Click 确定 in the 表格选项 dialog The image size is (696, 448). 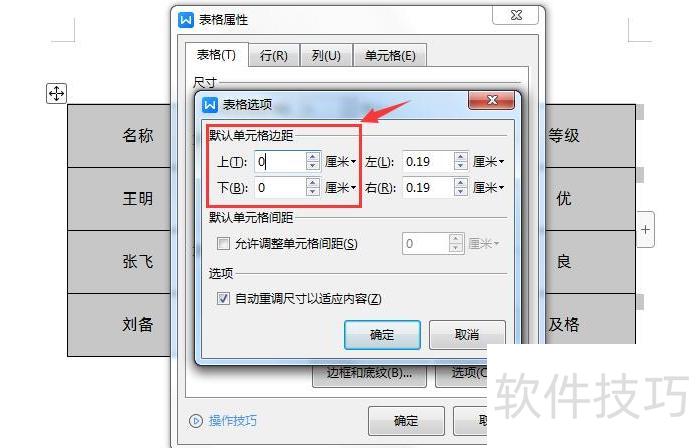pyautogui.click(x=382, y=335)
